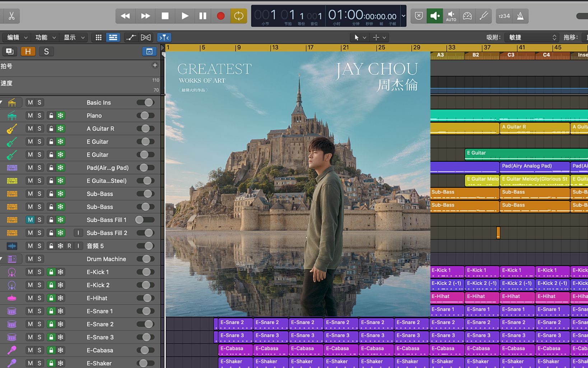Image resolution: width=588 pixels, height=368 pixels.
Task: Stop playback with the square button
Action: tap(165, 16)
